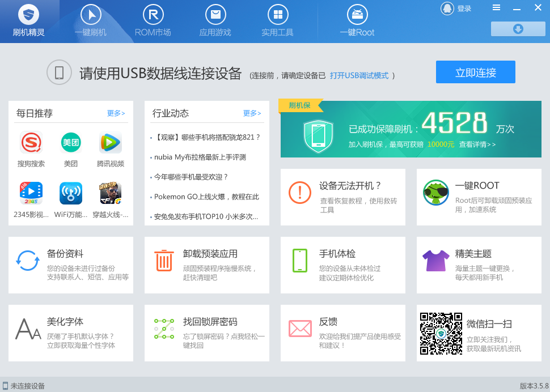The width and height of the screenshot is (550, 392).
Task: Open news nubia My布拉格最新上手评测
Action: pos(200,157)
